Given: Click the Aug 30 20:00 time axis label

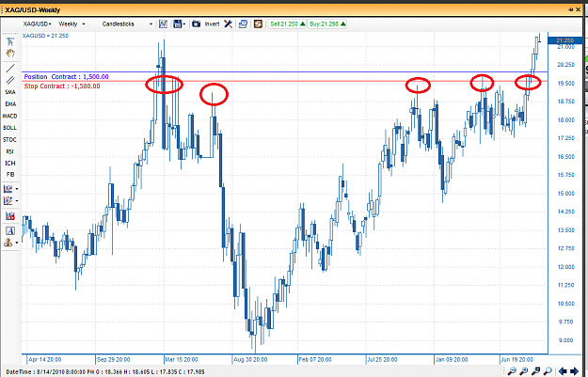Looking at the screenshot, I should point(250,360).
